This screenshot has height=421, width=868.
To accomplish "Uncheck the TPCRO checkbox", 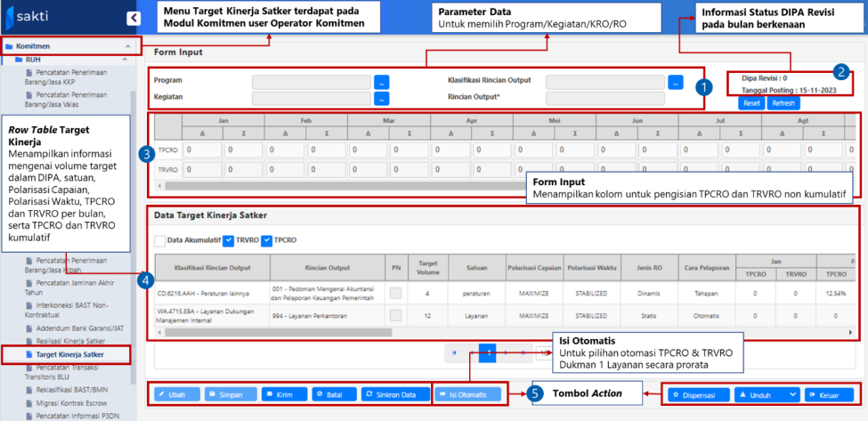I will pos(267,240).
